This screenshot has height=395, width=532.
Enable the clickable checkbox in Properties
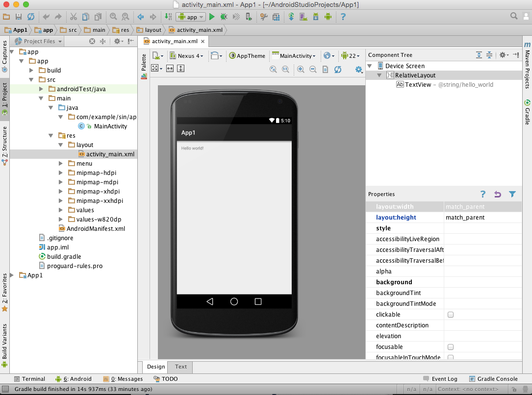(450, 314)
